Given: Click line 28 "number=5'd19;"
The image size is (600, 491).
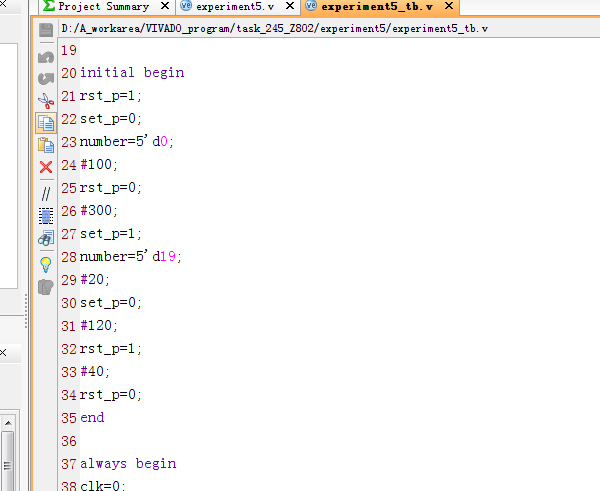Looking at the screenshot, I should point(130,256).
